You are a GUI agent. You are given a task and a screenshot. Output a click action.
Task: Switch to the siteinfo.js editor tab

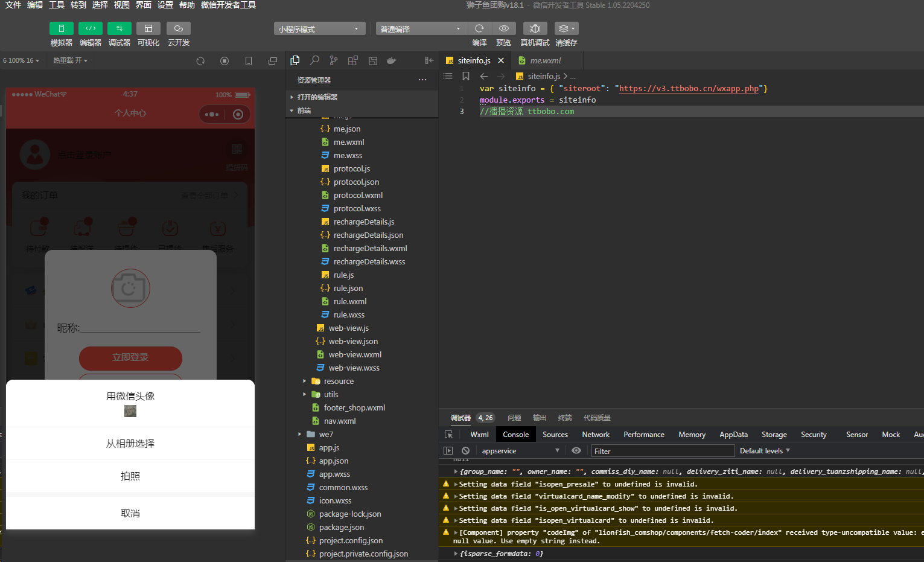474,60
